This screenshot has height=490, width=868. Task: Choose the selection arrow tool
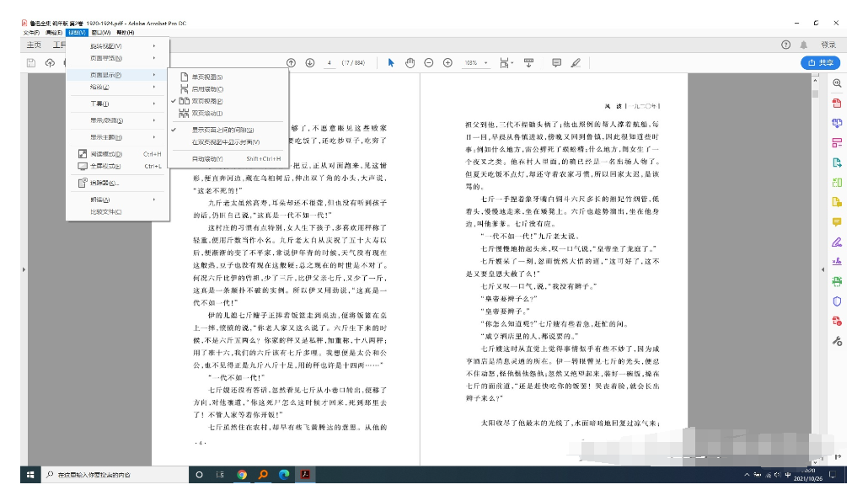pyautogui.click(x=391, y=63)
